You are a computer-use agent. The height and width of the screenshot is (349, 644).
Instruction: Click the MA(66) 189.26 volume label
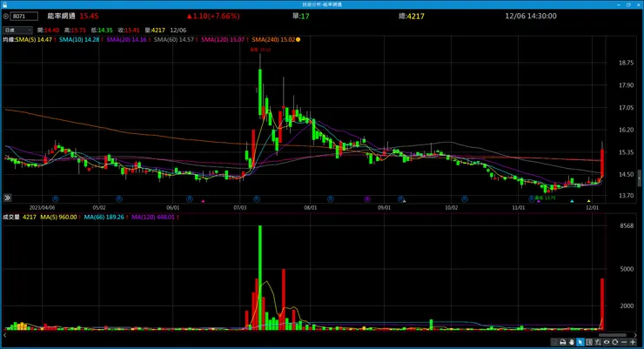[104, 218]
